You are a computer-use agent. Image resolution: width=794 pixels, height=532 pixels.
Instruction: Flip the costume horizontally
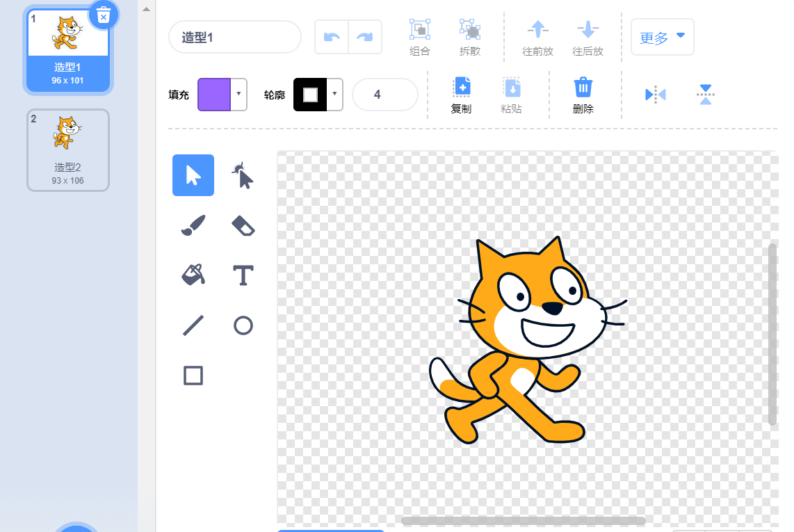click(x=655, y=95)
